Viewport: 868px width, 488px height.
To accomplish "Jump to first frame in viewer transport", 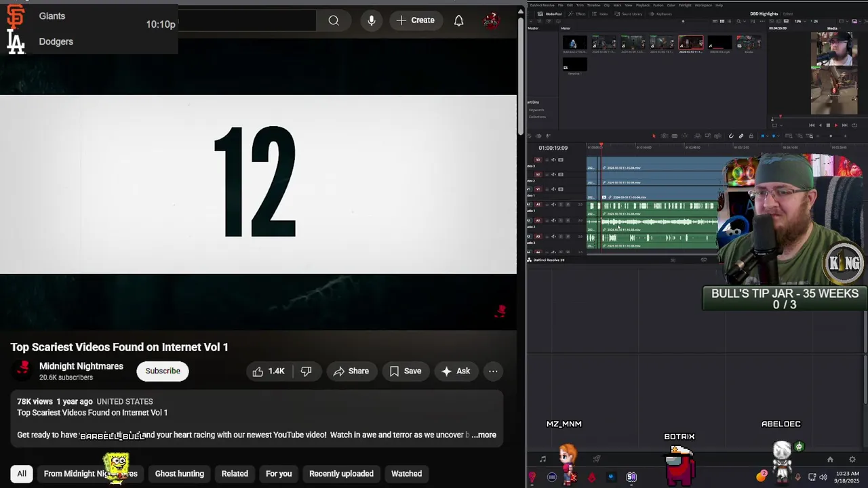I will point(812,125).
